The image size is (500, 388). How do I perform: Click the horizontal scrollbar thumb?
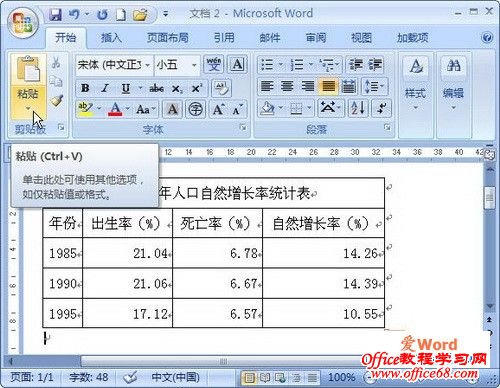click(223, 361)
